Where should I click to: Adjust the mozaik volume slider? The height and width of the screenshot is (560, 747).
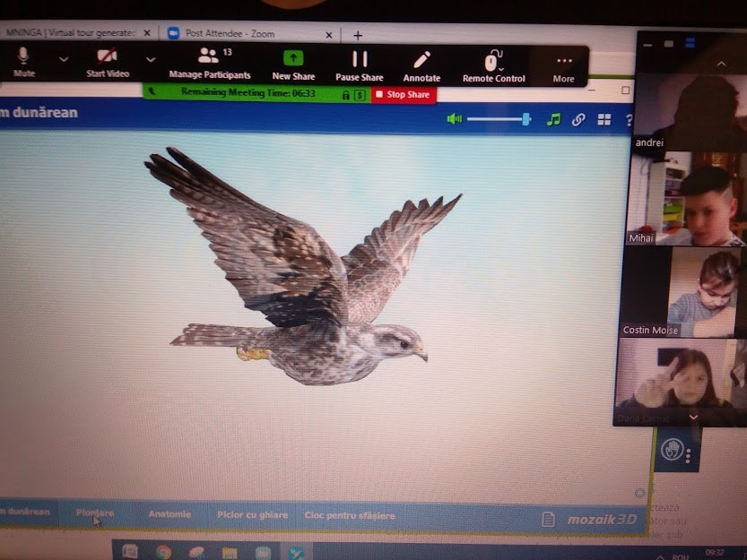tap(499, 119)
